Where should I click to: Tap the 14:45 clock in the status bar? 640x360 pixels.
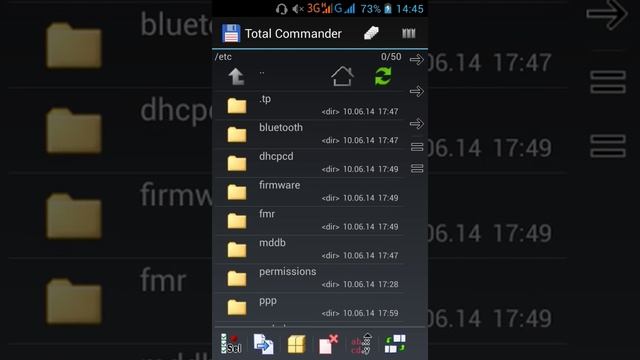[410, 9]
